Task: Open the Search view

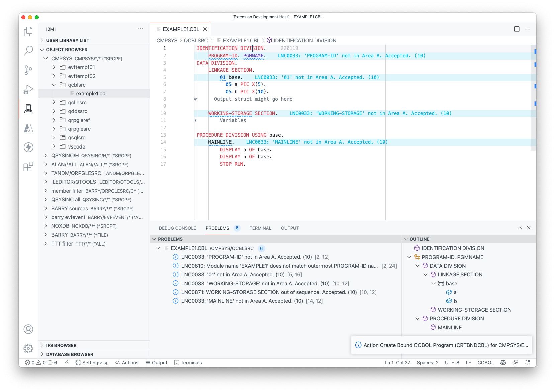Action: point(28,51)
